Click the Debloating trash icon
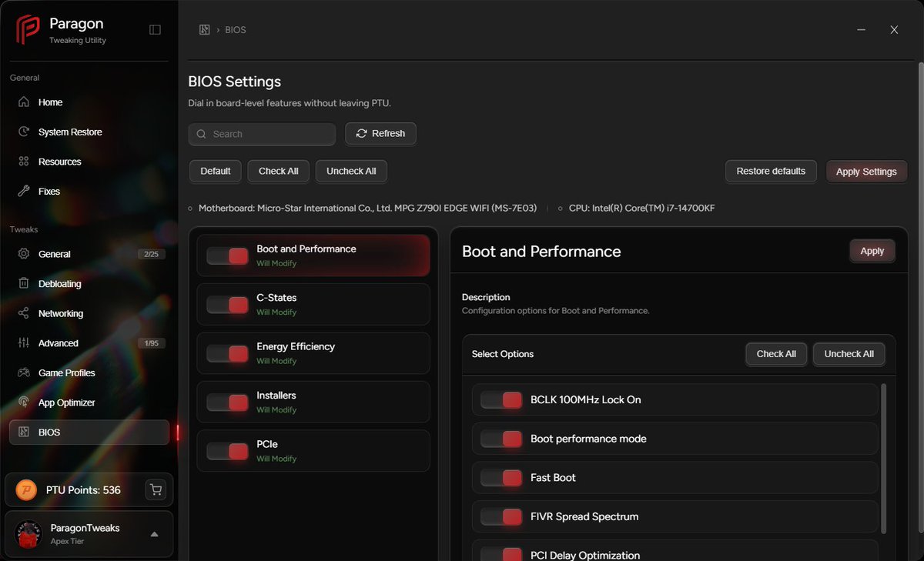This screenshot has width=924, height=561. [24, 284]
